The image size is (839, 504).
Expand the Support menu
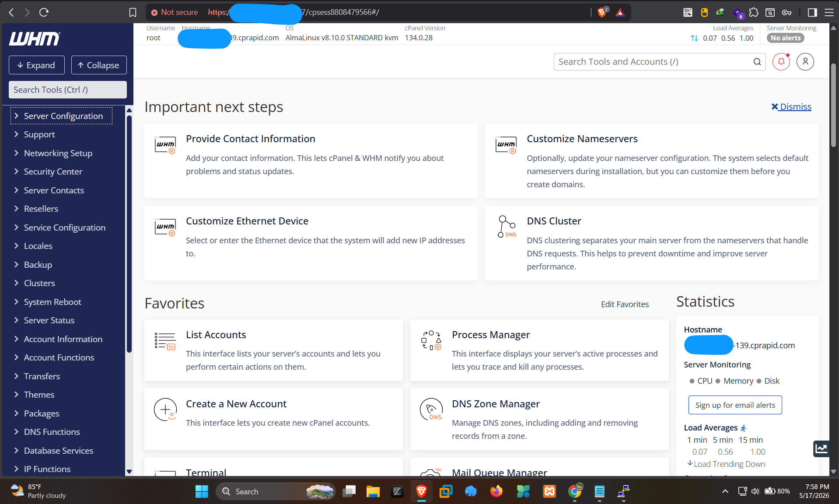click(x=39, y=134)
